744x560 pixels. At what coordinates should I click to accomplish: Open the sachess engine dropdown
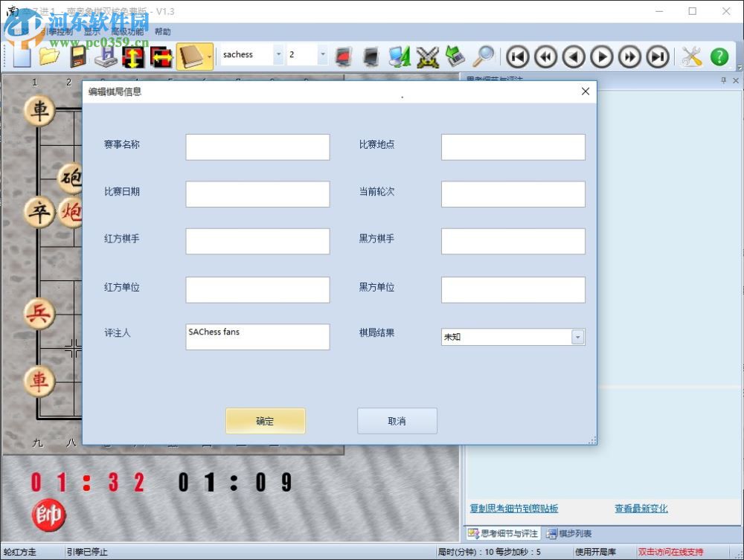click(x=279, y=54)
